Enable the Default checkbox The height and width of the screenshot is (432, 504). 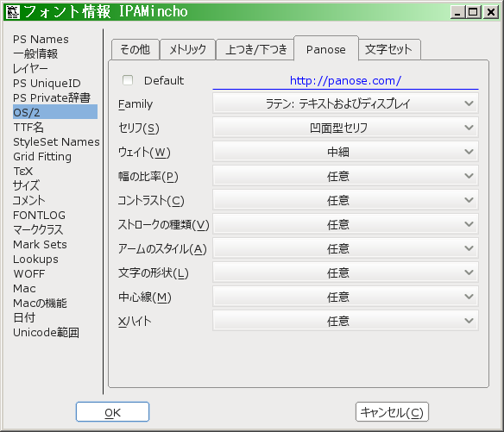(x=128, y=80)
